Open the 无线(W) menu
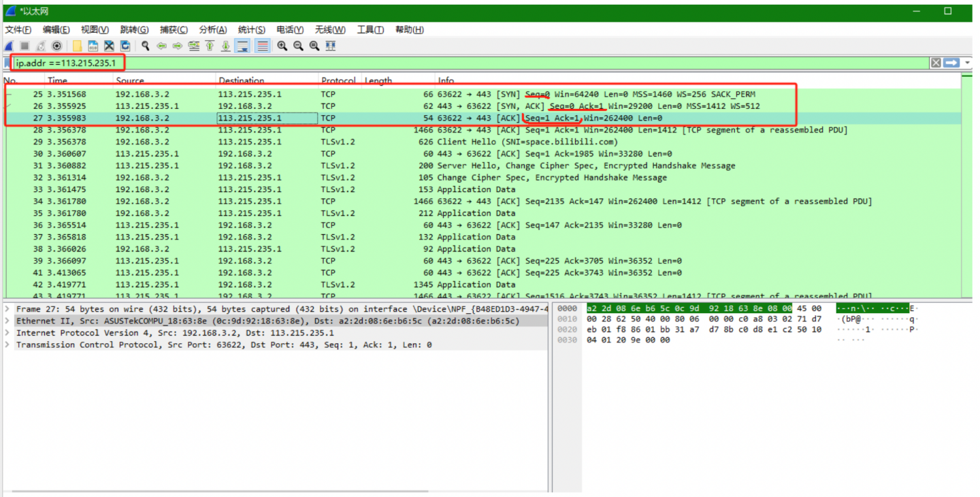The height and width of the screenshot is (497, 980). [330, 30]
